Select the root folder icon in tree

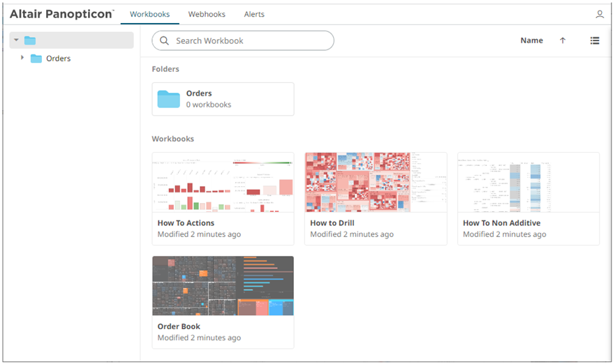click(30, 40)
